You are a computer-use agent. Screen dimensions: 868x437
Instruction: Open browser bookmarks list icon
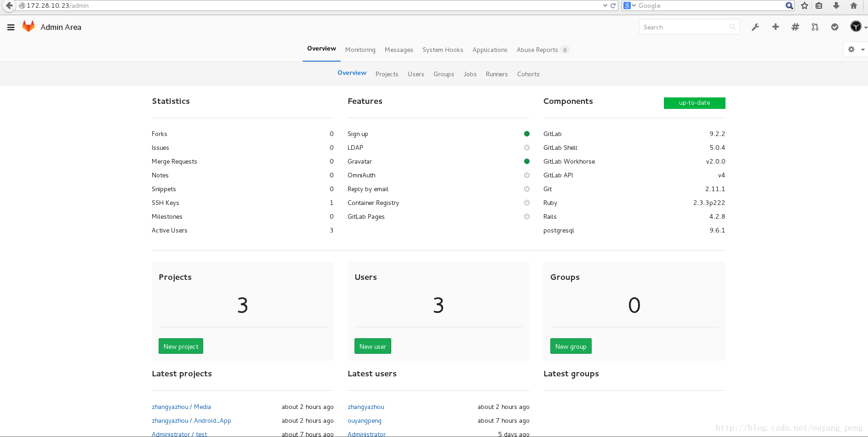(819, 6)
